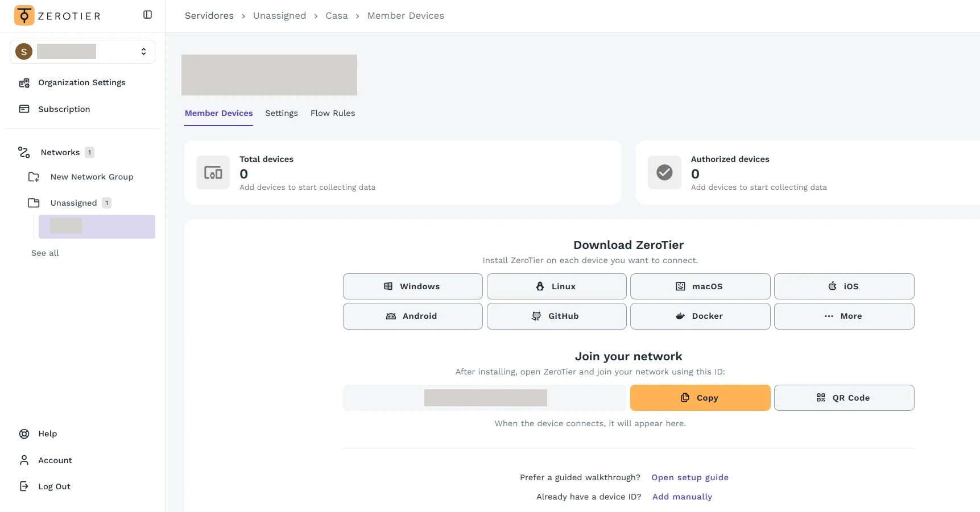Image resolution: width=980 pixels, height=512 pixels.
Task: Go to Servidores breadcrumb
Action: (209, 16)
